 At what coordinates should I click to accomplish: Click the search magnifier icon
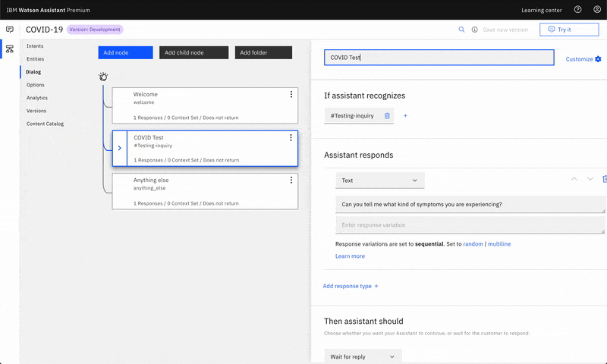(x=461, y=30)
